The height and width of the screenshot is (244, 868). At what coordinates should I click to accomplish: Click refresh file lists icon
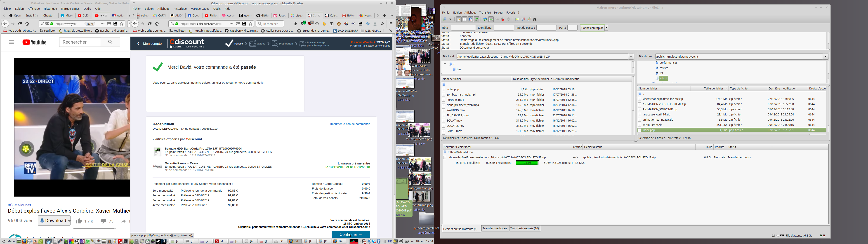(485, 19)
